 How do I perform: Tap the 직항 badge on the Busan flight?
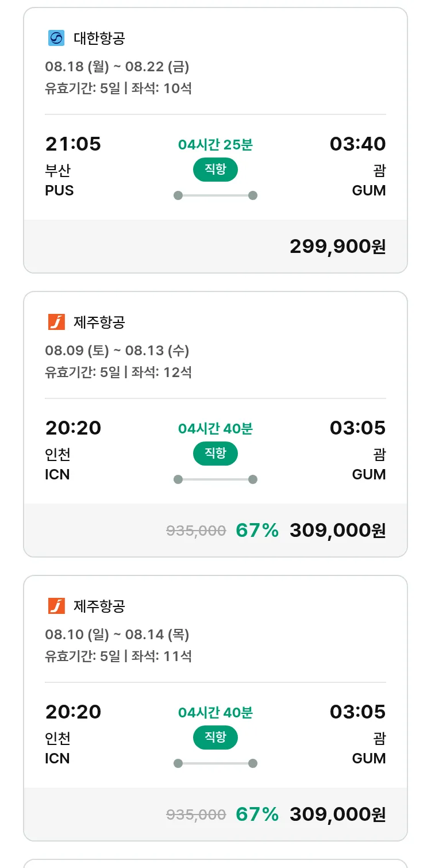[x=215, y=170]
